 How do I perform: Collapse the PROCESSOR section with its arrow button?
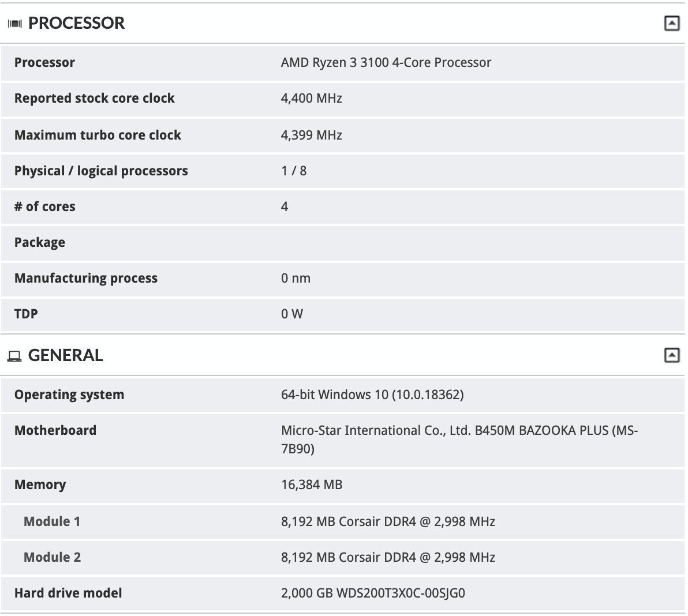tap(671, 23)
